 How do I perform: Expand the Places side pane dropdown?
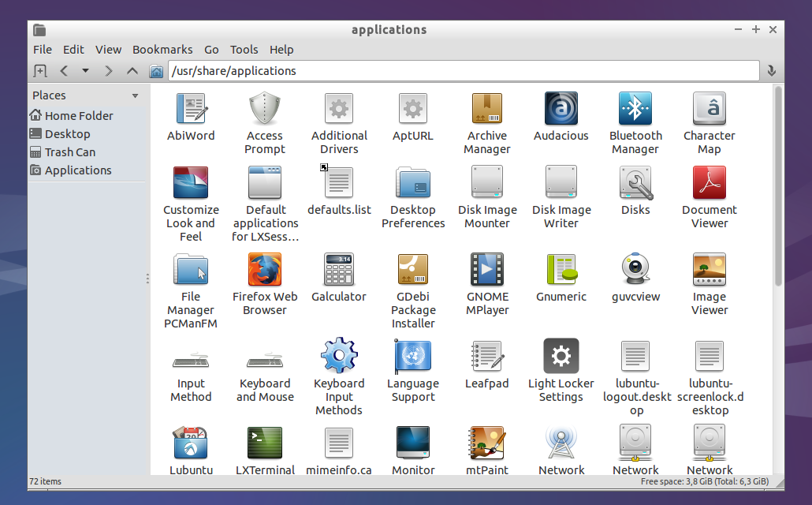(x=135, y=95)
